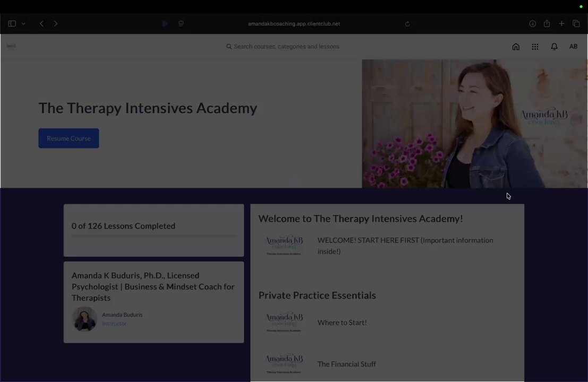This screenshot has width=588, height=382.
Task: Reload the current page
Action: click(x=407, y=24)
